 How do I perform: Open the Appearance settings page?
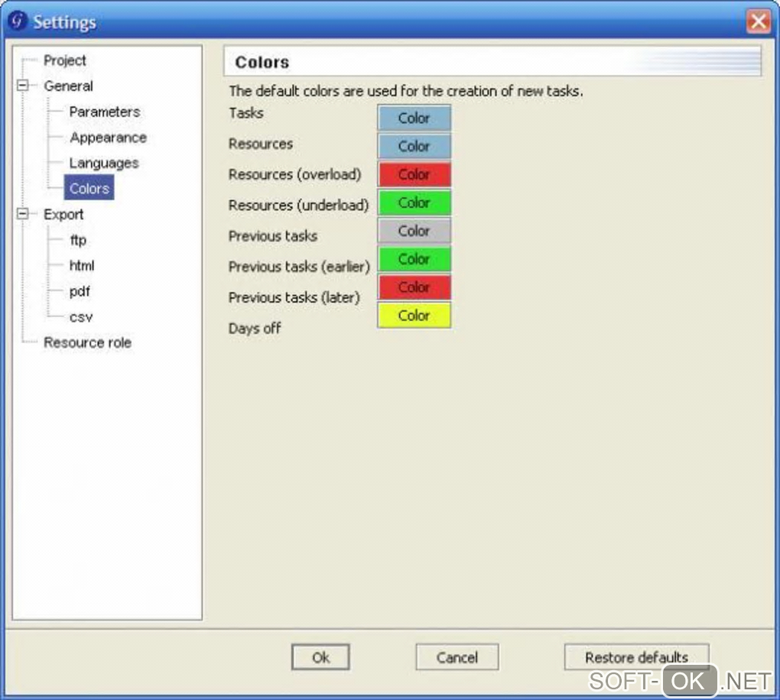pyautogui.click(x=108, y=138)
